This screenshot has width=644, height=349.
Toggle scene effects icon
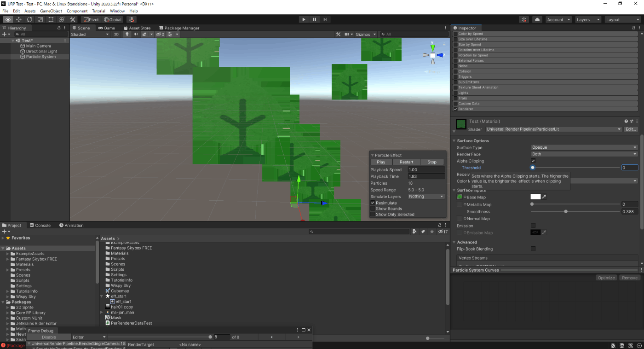coord(144,35)
